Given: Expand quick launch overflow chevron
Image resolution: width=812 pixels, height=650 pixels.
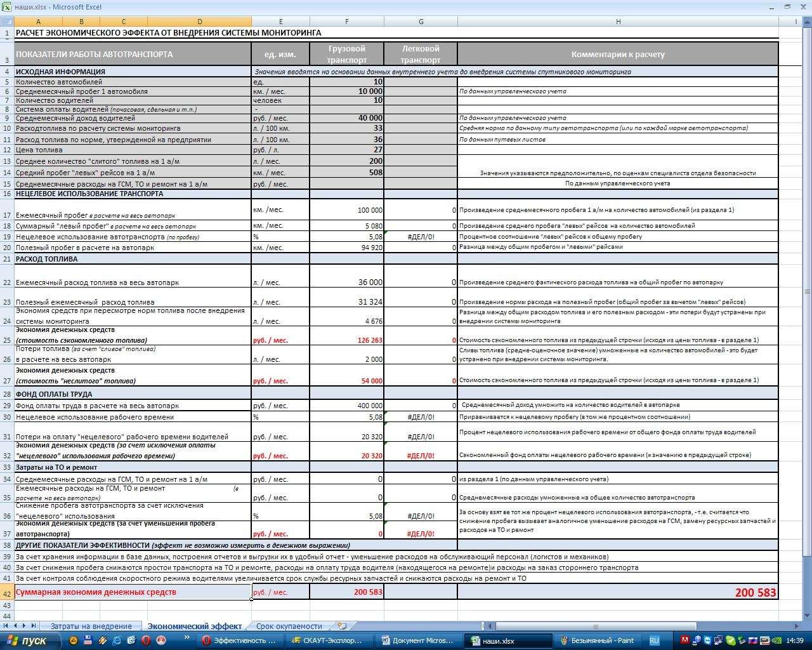Looking at the screenshot, I should tap(187, 637).
